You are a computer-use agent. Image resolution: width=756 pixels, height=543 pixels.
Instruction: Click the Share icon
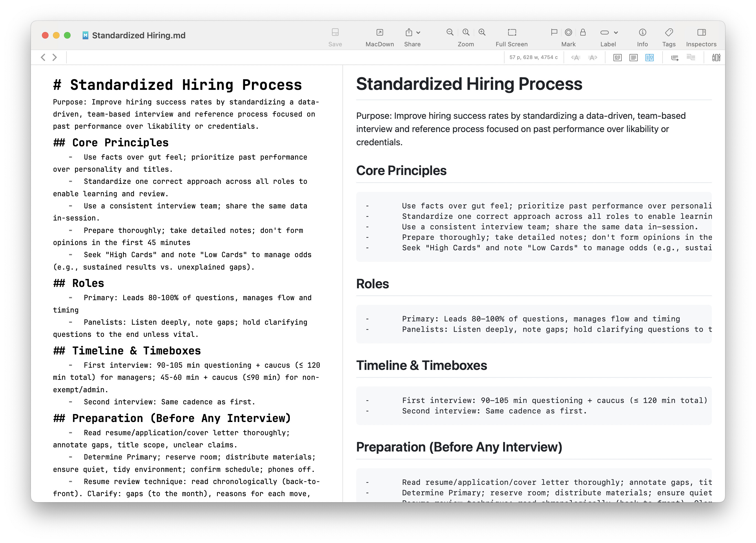[409, 32]
